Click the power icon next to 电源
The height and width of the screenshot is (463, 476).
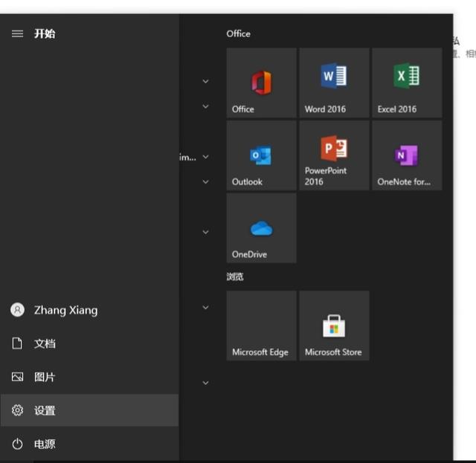coord(17,444)
